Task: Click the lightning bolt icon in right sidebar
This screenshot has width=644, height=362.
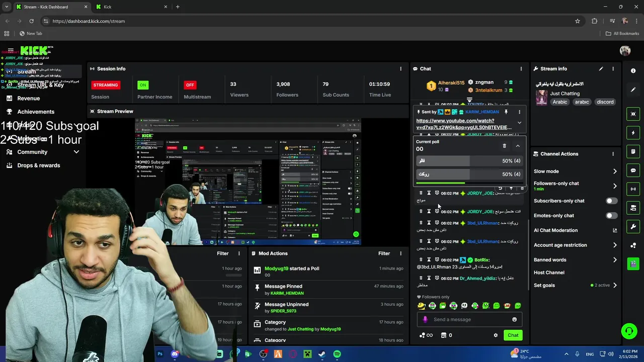Action: 633,133
